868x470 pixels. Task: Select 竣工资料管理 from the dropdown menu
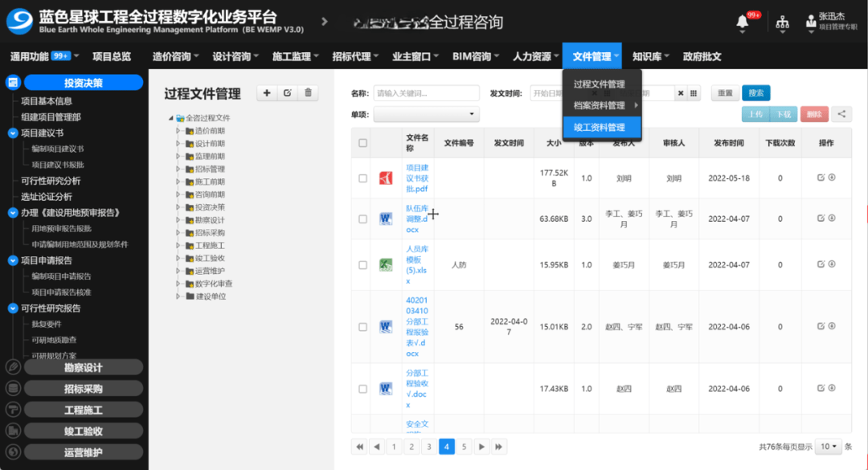click(600, 127)
